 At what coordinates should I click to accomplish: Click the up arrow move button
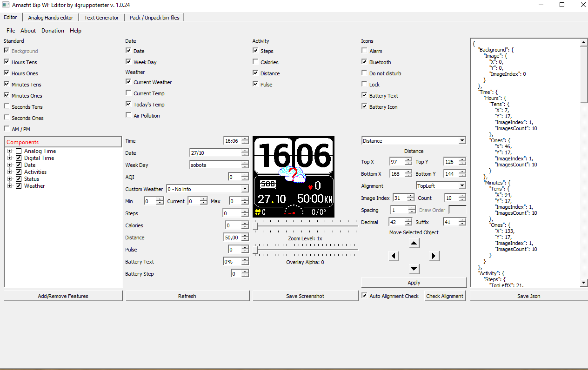pyautogui.click(x=414, y=243)
